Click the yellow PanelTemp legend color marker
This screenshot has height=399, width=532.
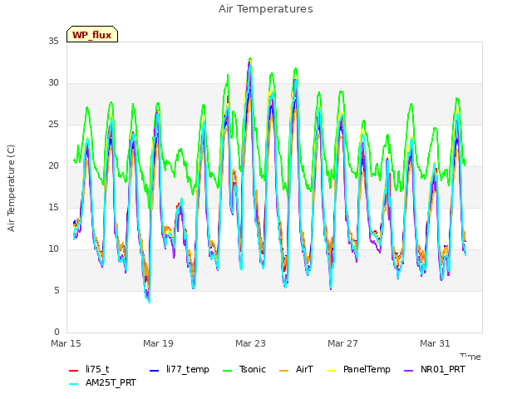(331, 371)
